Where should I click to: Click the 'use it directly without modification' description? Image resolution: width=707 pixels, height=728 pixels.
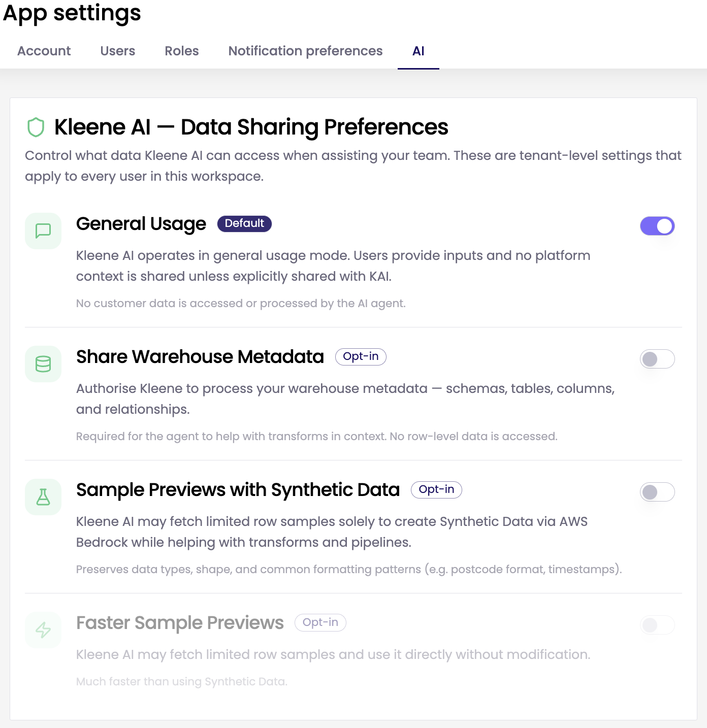333,655
